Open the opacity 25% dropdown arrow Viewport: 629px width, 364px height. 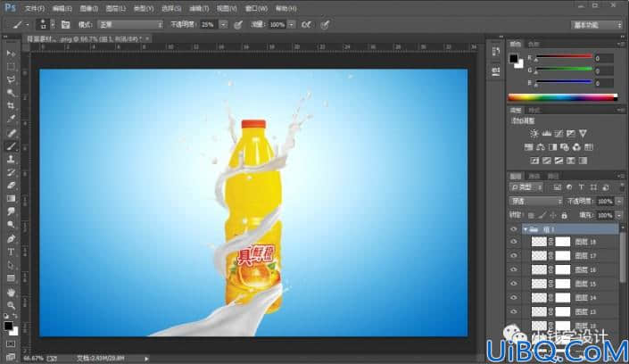pos(223,24)
